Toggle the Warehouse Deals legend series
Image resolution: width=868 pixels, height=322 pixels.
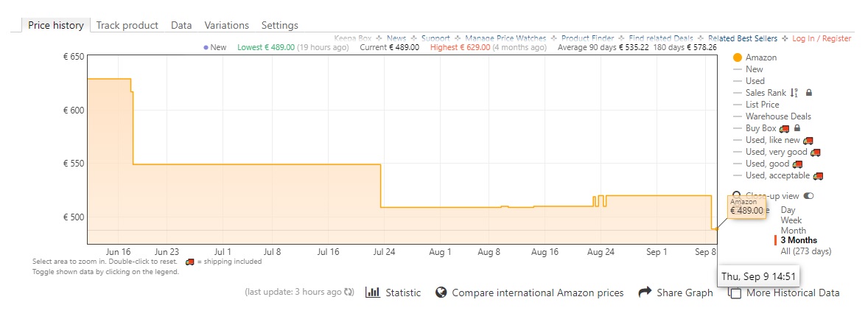click(x=778, y=116)
